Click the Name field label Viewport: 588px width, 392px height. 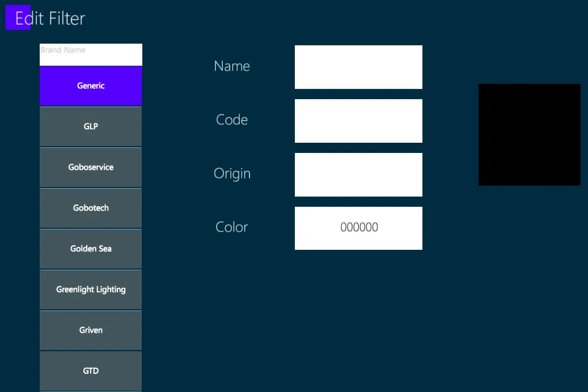(x=232, y=66)
